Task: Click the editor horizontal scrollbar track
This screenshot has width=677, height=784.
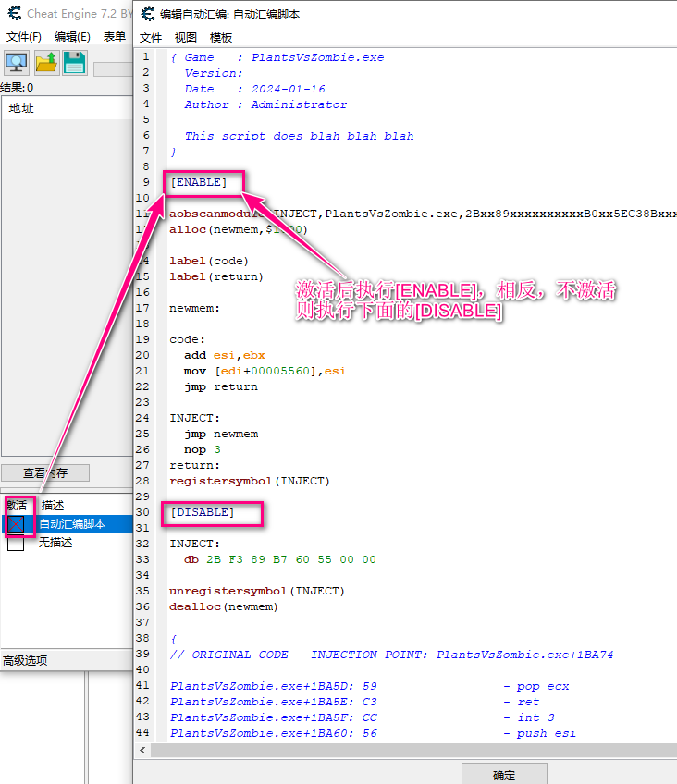Action: click(414, 750)
